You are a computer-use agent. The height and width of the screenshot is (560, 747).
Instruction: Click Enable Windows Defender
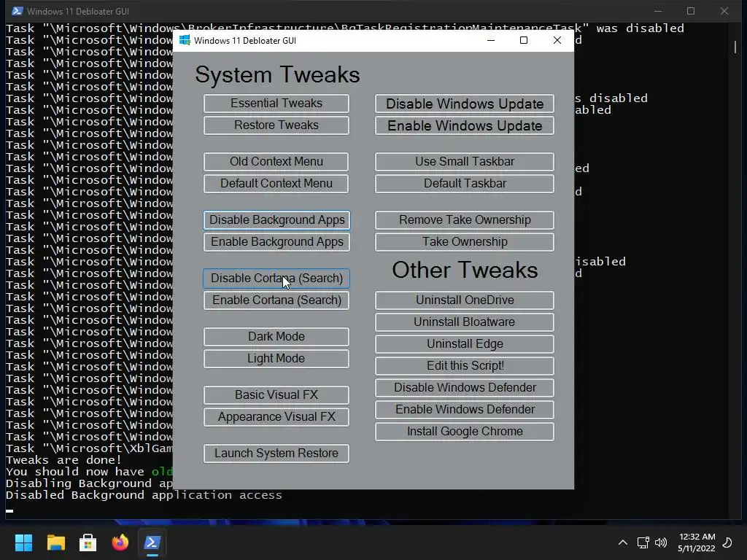[x=465, y=410]
